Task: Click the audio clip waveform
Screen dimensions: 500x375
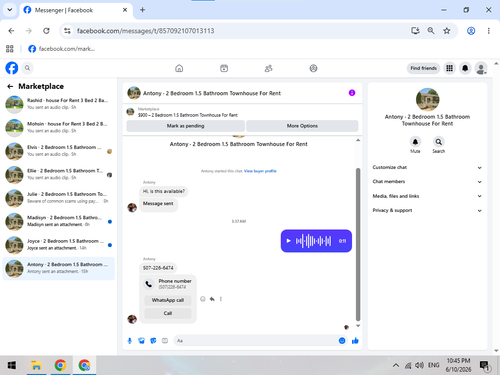Action: [313, 241]
